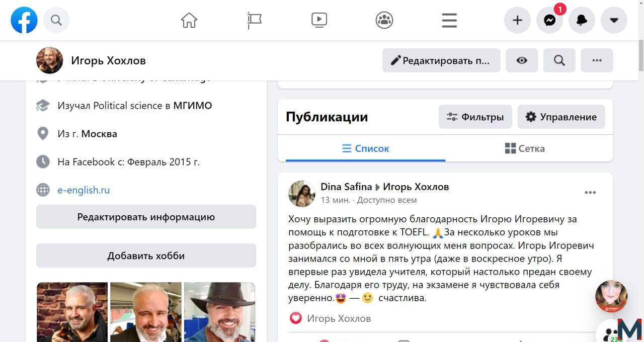Click Dina Safina's post avatar

click(x=302, y=194)
